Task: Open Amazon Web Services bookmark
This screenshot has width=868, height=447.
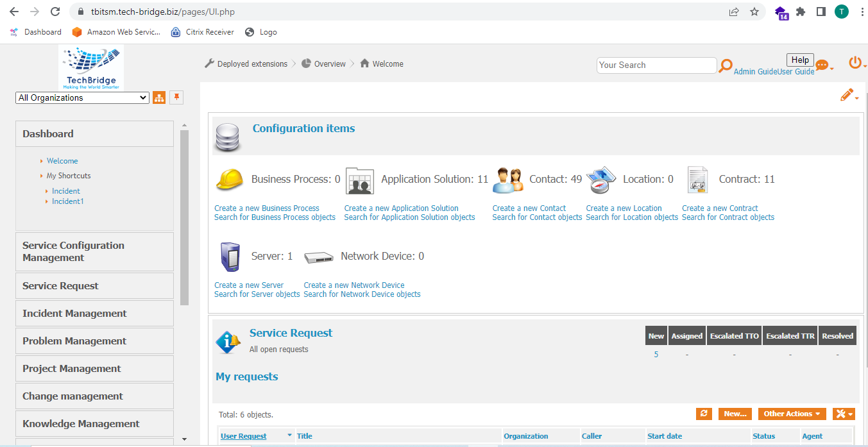Action: (x=116, y=32)
